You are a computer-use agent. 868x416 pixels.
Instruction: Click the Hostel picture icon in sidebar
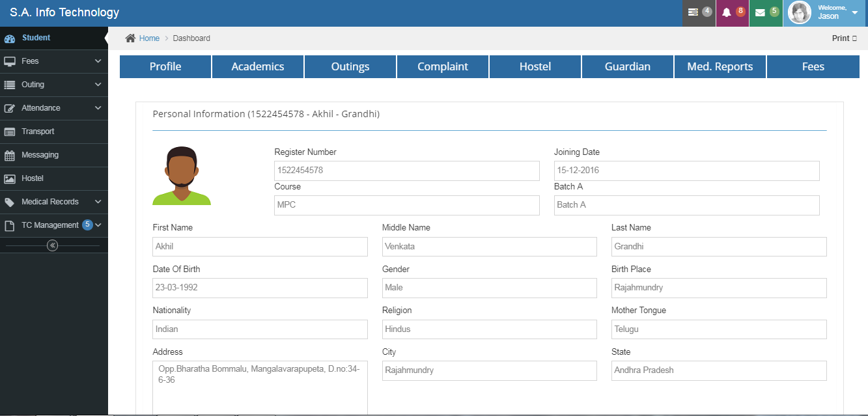pyautogui.click(x=10, y=178)
